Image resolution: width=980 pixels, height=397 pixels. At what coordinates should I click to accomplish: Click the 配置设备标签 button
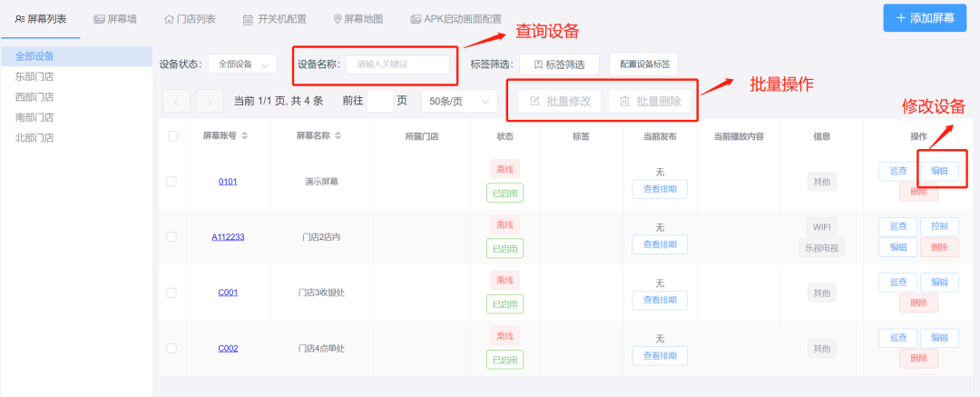pos(644,64)
